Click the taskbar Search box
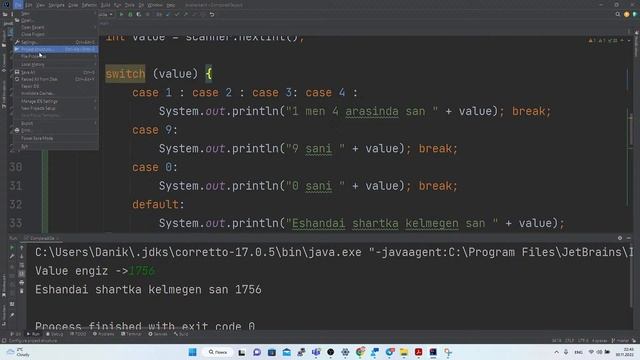 (x=218, y=352)
